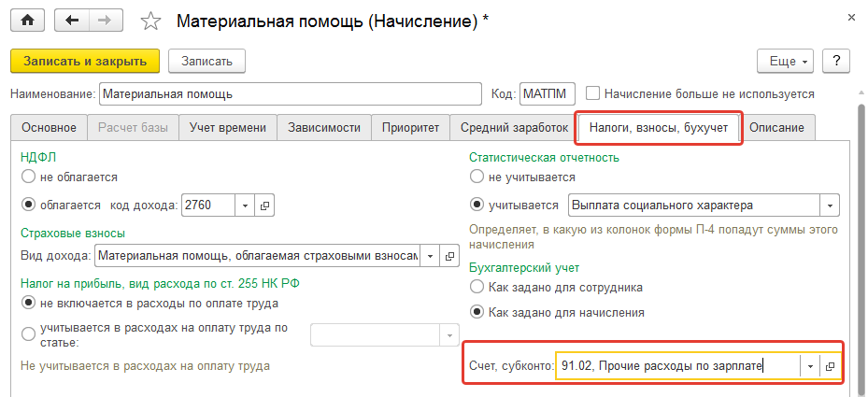868x397 pixels.
Task: Open the insurance income type form icon
Action: point(449,255)
